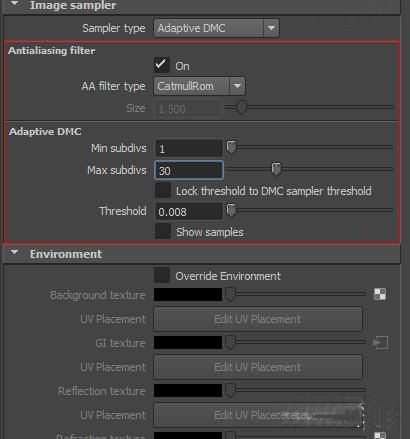Click Edit UV Placement below GI texture

click(258, 367)
